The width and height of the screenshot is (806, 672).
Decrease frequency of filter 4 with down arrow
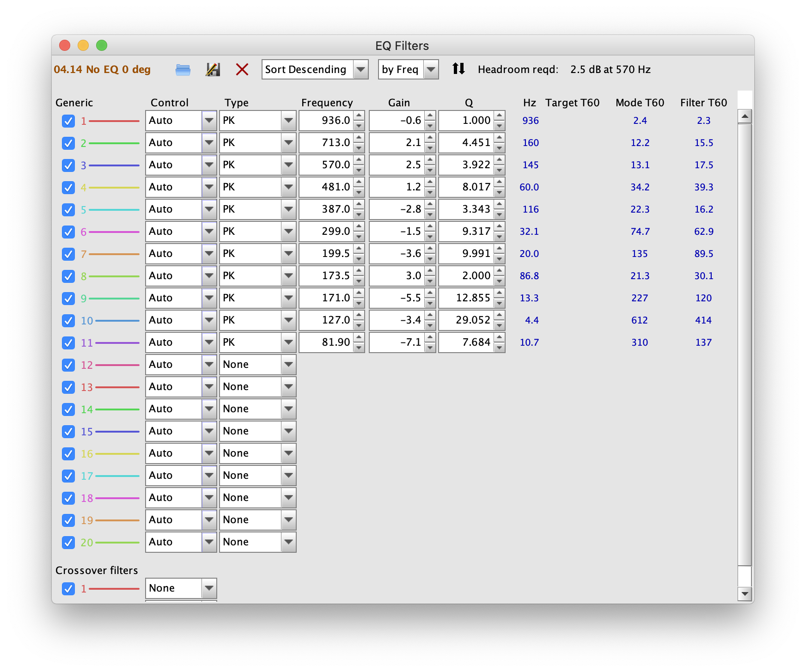[359, 192]
